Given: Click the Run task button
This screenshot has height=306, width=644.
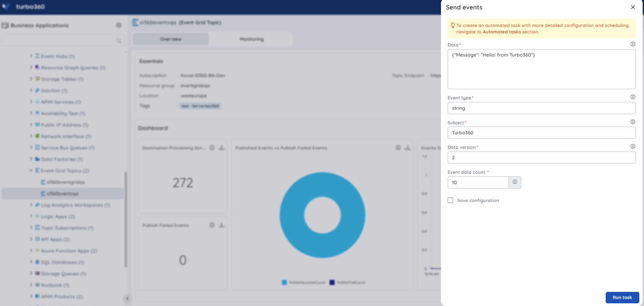Looking at the screenshot, I should click(622, 298).
